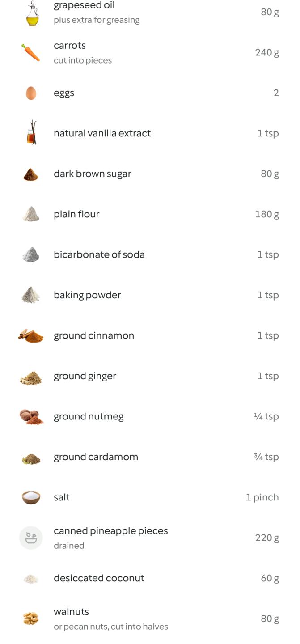Tap the egg icon
The width and height of the screenshot is (300, 644).
[31, 93]
